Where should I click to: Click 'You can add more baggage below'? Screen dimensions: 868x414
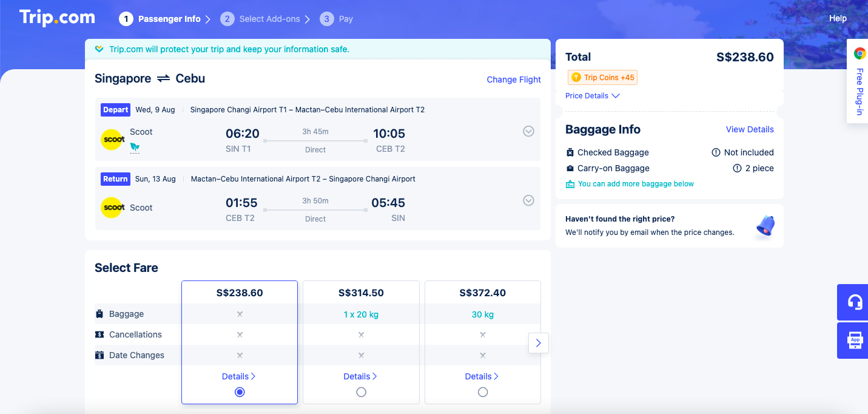tap(636, 184)
